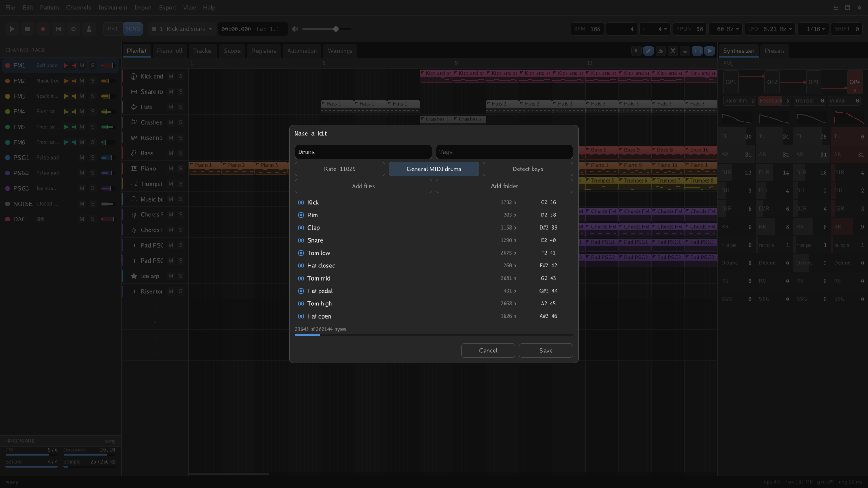
Task: Mute the FM1 channel
Action: 82,66
